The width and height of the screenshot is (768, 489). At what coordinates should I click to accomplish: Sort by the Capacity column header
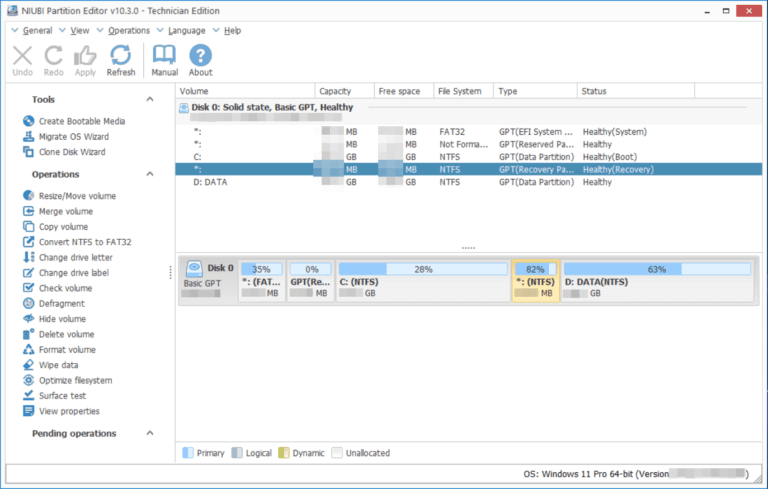click(344, 91)
